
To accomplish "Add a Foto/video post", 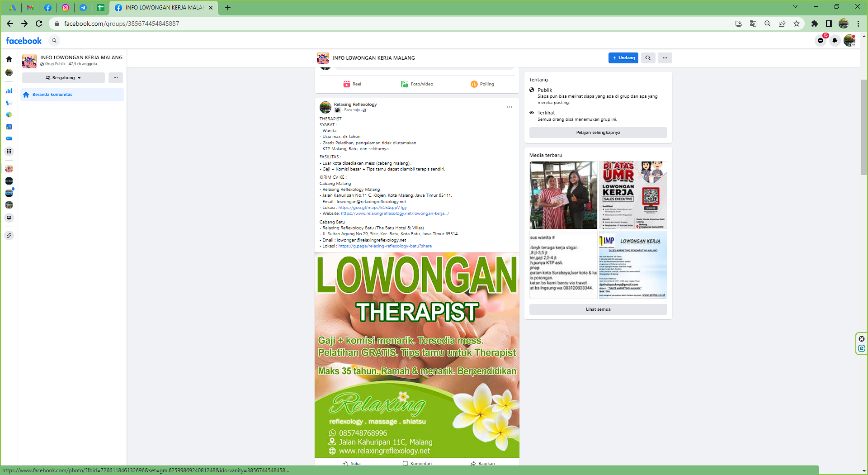I will [417, 84].
